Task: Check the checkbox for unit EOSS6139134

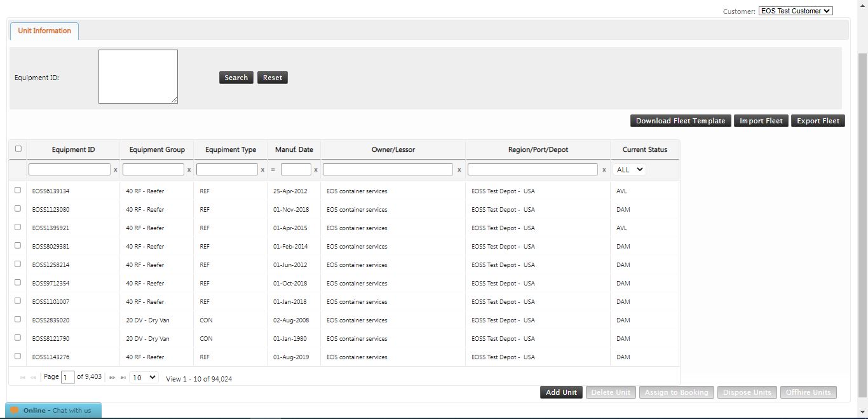Action: (x=18, y=190)
